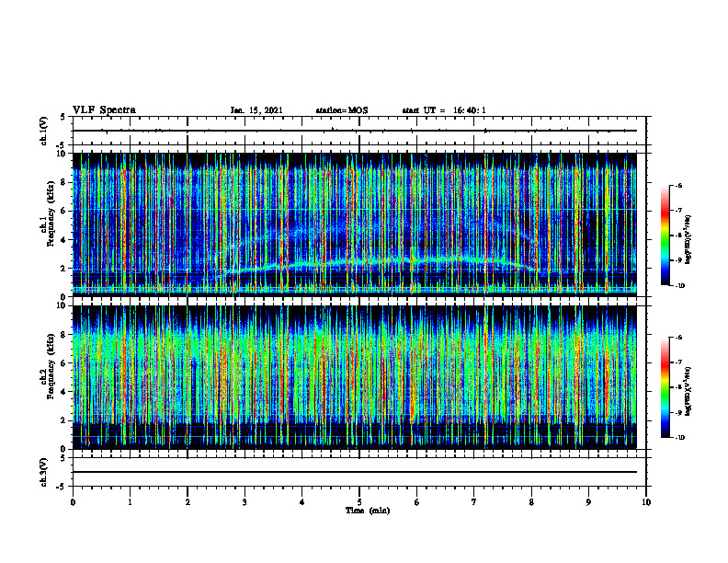Click the ch.2 frequency axis "6" tick label
Screen dimensions: 728x563
coord(64,362)
